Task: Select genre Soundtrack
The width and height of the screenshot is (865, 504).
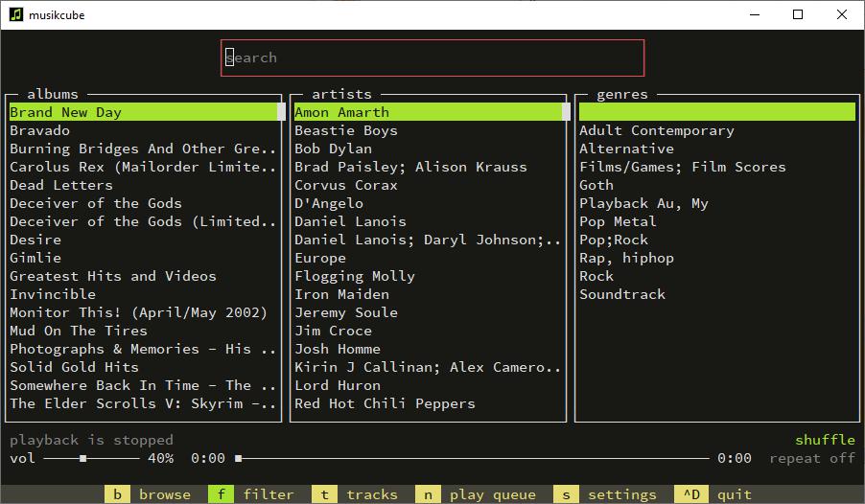Action: [x=717, y=294]
